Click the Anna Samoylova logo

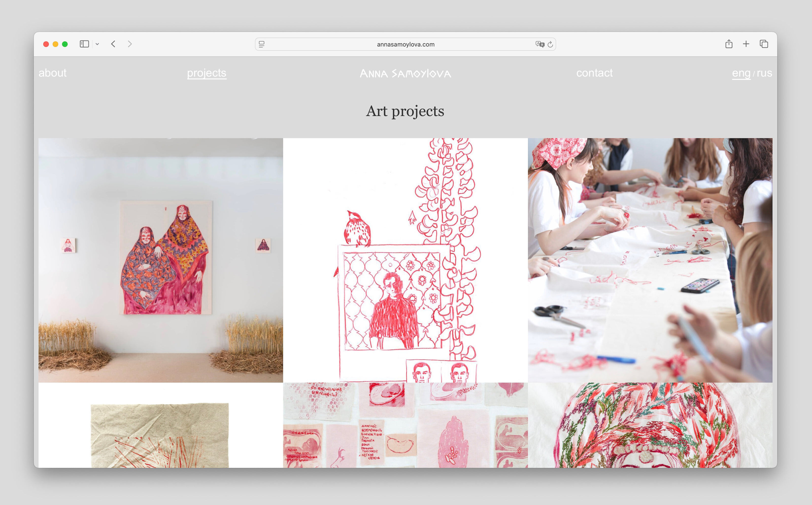(x=405, y=74)
